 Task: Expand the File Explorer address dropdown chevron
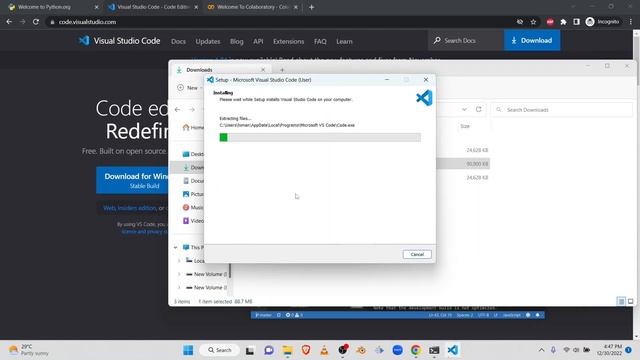464,109
